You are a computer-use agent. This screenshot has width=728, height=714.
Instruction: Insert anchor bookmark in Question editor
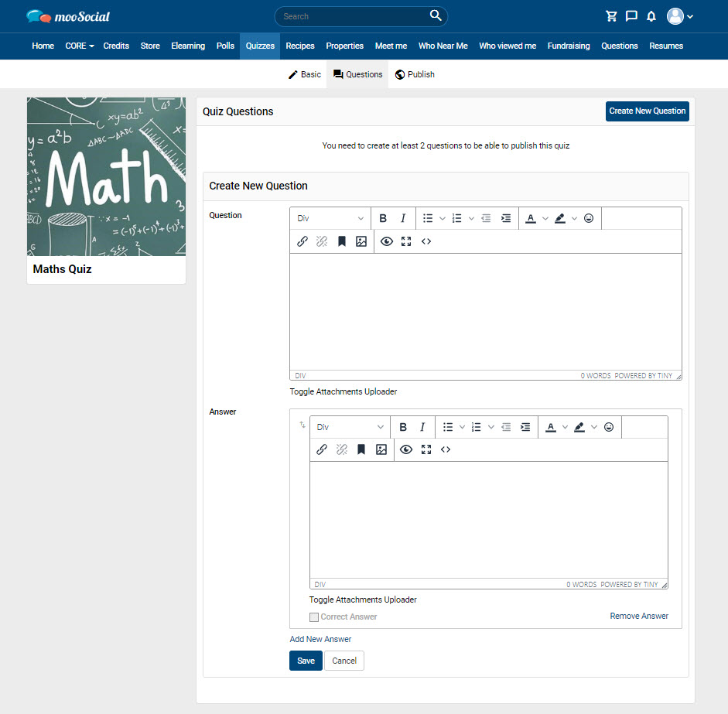pyautogui.click(x=342, y=241)
